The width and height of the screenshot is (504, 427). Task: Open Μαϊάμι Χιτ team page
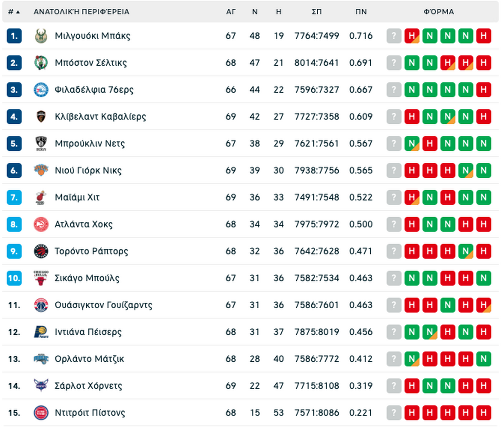click(77, 197)
